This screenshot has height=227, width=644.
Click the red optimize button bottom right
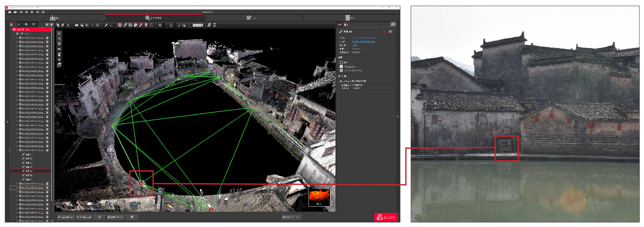coord(386,217)
